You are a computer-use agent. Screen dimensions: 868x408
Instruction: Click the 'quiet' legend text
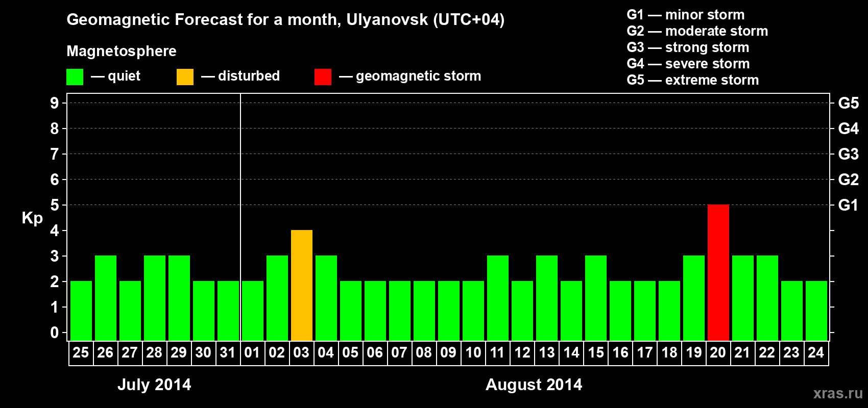124,76
